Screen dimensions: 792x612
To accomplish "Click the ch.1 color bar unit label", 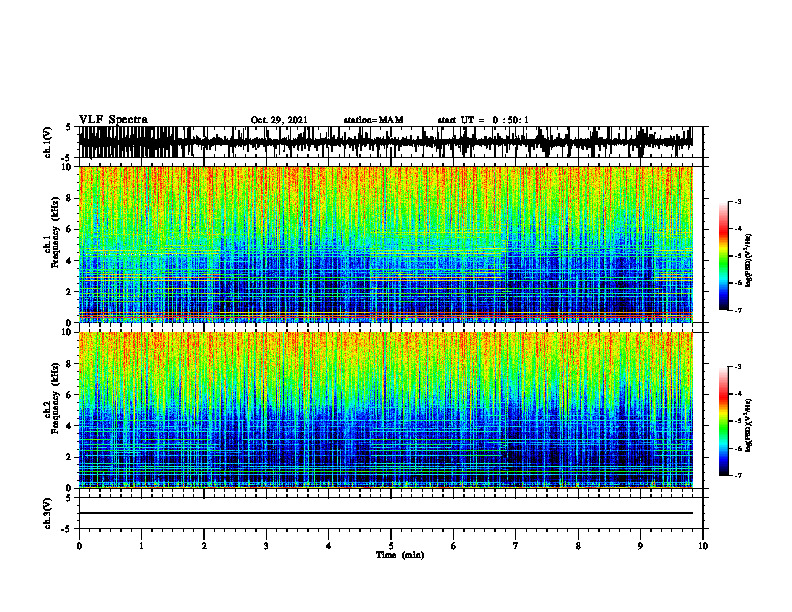I will point(748,261).
